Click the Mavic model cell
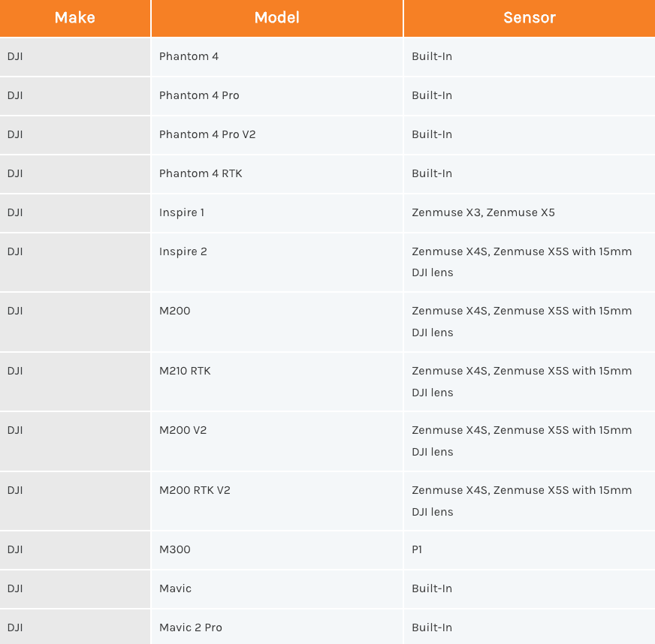This screenshot has width=655, height=644. click(277, 589)
